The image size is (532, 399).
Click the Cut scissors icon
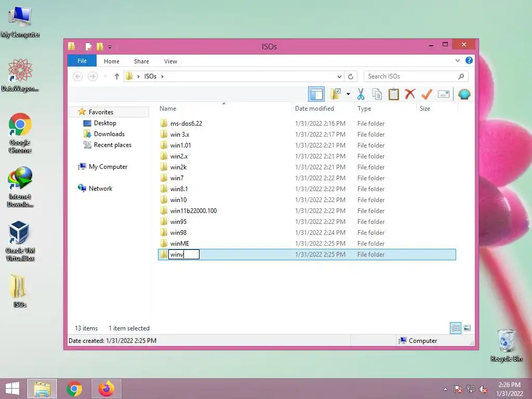click(361, 94)
